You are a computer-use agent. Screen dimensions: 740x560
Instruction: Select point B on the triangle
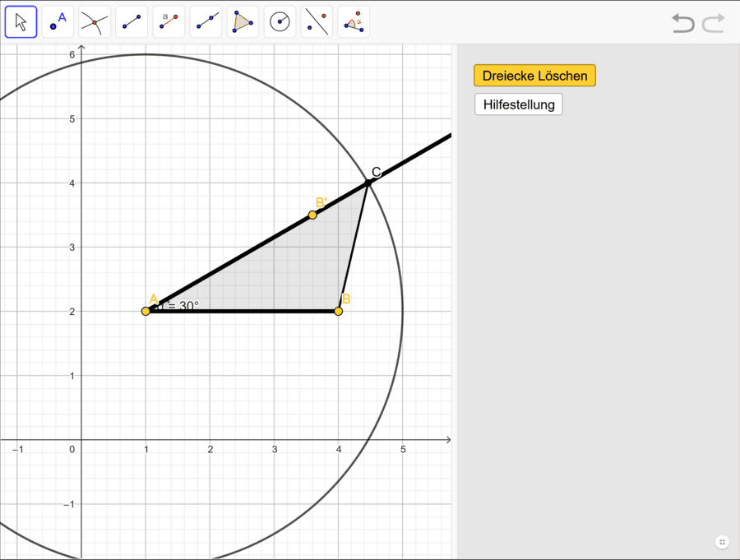(x=338, y=311)
